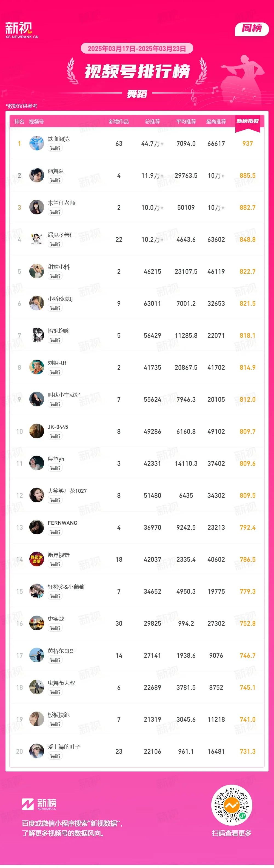Click index score 937 for rank one
The image size is (274, 868).
tap(248, 144)
